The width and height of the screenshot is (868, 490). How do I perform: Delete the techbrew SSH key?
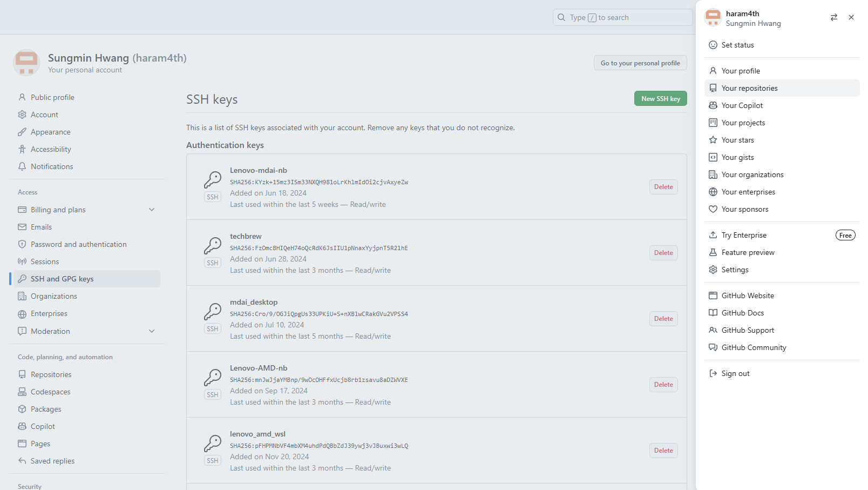tap(663, 253)
